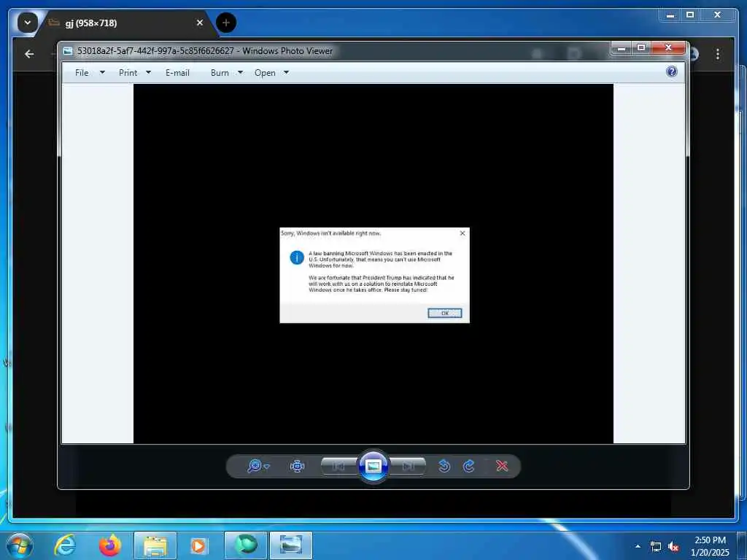Show hidden system tray icons
Viewport: 747px width, 560px height.
638,547
